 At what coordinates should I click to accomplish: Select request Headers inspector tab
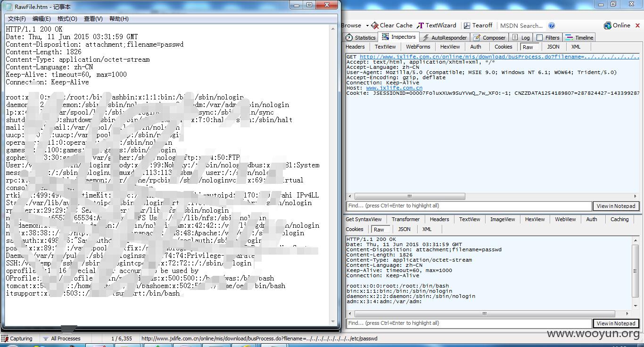[355, 47]
